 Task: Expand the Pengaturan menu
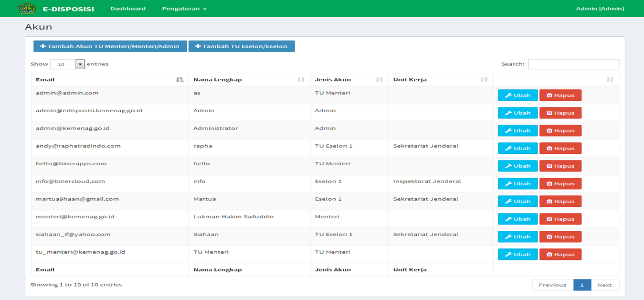pyautogui.click(x=184, y=9)
